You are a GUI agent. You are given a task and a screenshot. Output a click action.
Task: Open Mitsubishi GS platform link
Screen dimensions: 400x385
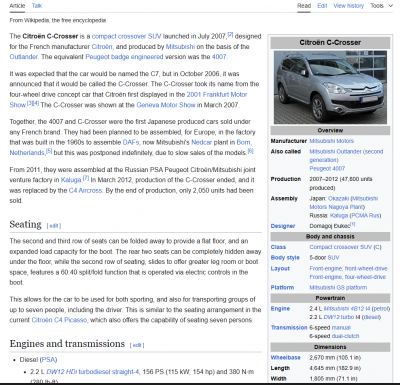338,288
